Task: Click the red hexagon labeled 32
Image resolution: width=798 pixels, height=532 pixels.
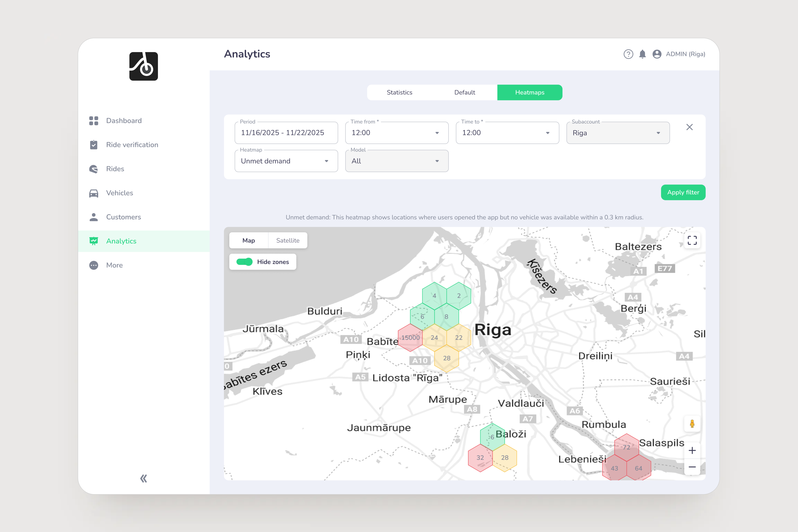Action: tap(480, 458)
